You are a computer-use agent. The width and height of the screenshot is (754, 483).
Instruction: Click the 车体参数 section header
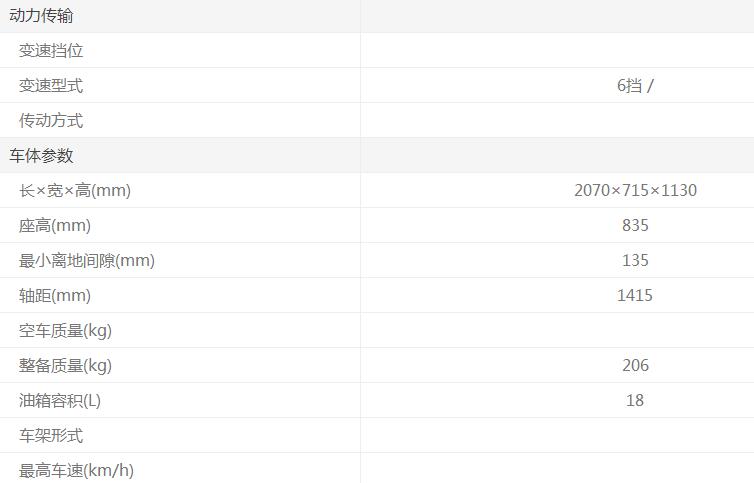41,156
